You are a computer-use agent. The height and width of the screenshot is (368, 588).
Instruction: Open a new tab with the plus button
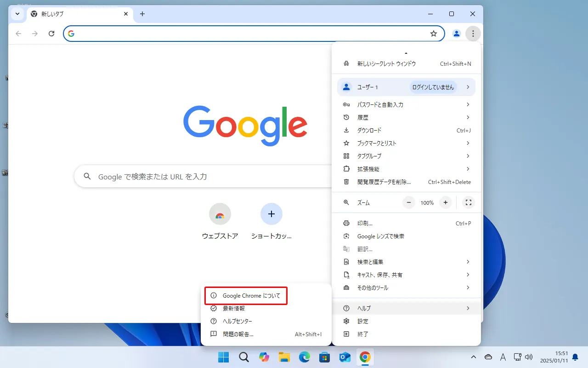[142, 14]
